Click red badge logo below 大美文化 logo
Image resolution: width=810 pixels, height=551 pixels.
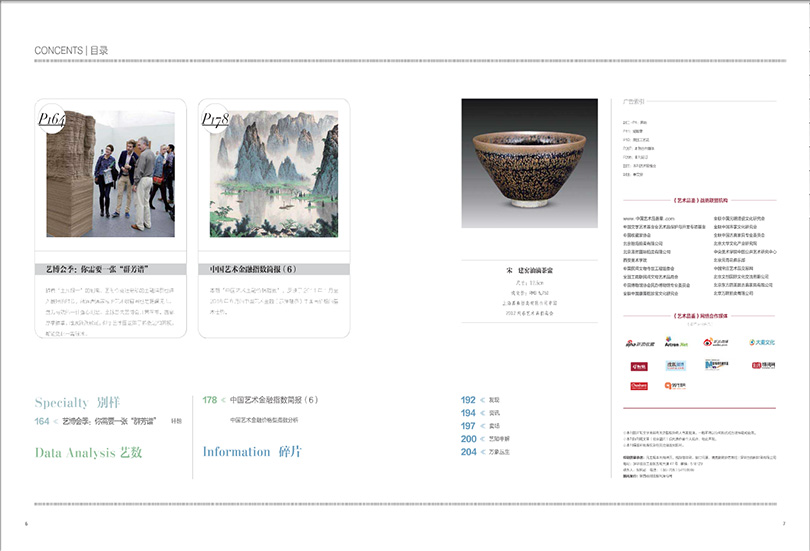764,365
